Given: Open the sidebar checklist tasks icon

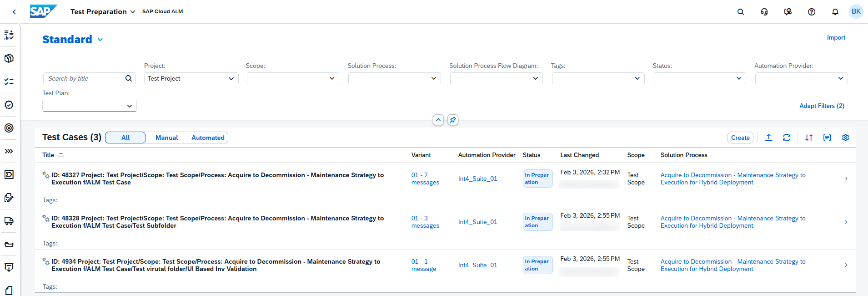Looking at the screenshot, I should [x=9, y=82].
